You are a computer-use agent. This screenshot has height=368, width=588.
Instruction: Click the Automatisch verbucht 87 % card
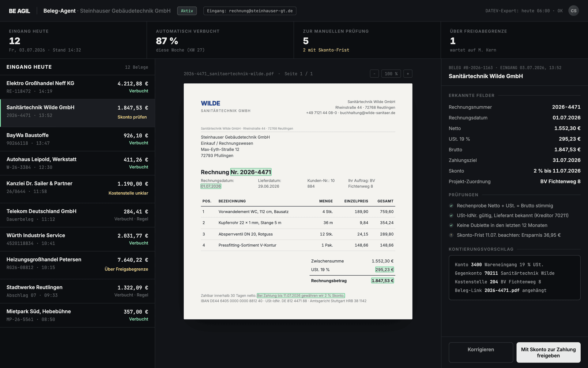click(x=220, y=40)
